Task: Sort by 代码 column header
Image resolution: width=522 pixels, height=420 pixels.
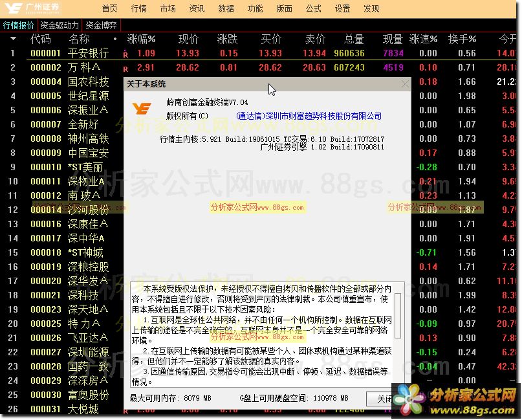Action: pyautogui.click(x=41, y=39)
